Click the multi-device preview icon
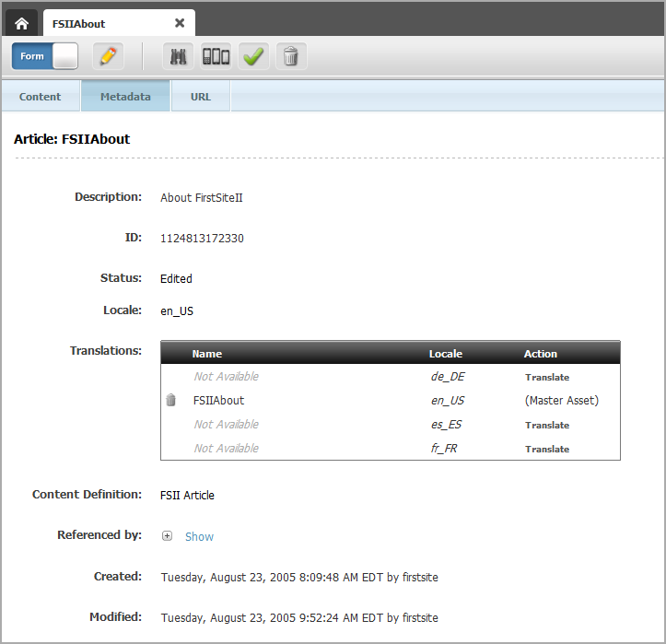The height and width of the screenshot is (644, 666). (216, 56)
